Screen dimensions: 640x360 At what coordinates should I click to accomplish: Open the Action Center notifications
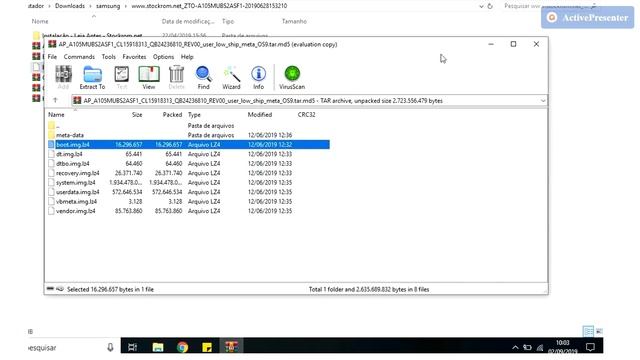(590, 347)
